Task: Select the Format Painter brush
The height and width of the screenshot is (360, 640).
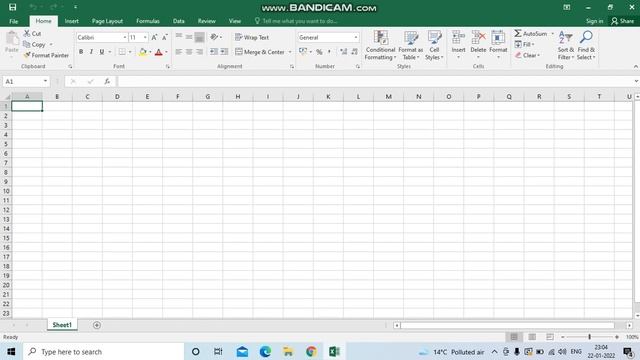Action: point(27,55)
